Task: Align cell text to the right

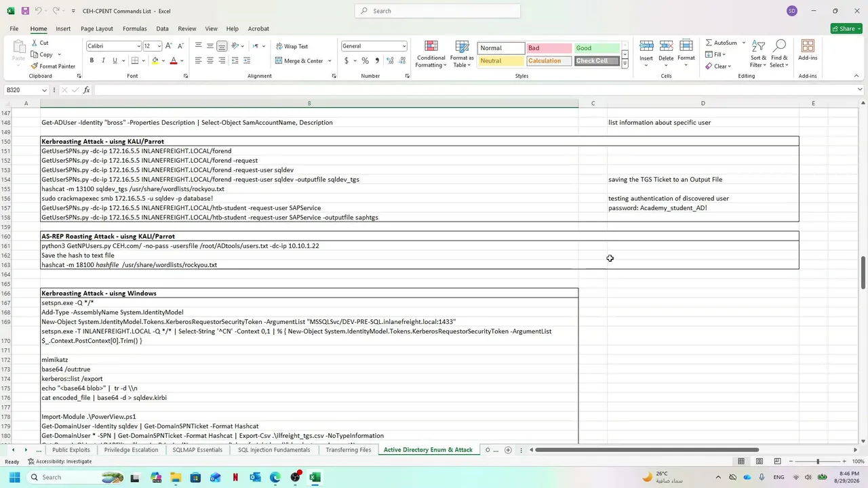Action: point(222,61)
